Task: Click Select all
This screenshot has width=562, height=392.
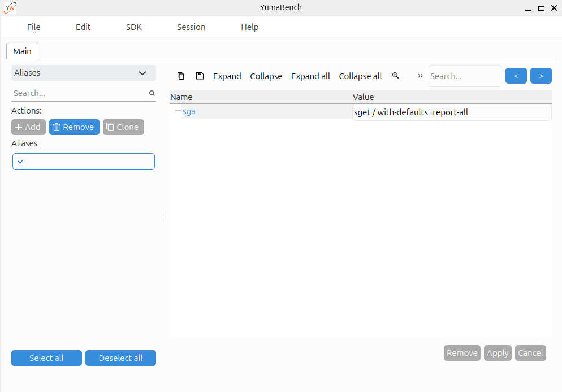Action: [46, 358]
